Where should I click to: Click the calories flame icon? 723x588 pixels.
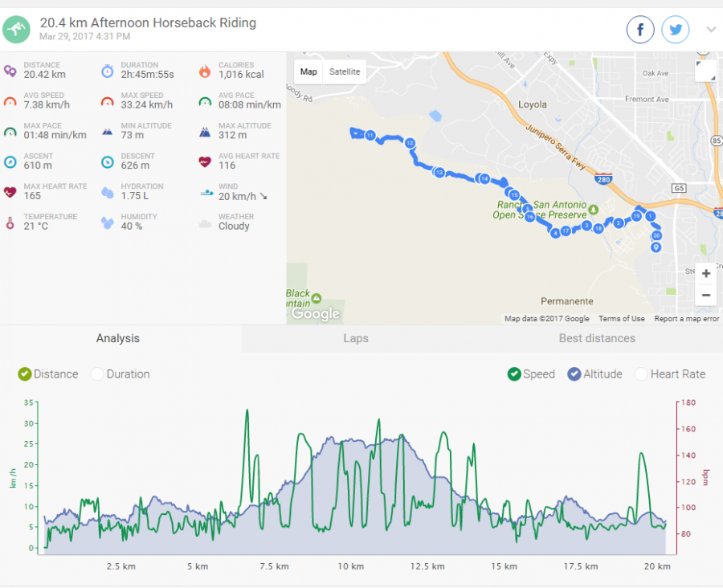pos(205,71)
